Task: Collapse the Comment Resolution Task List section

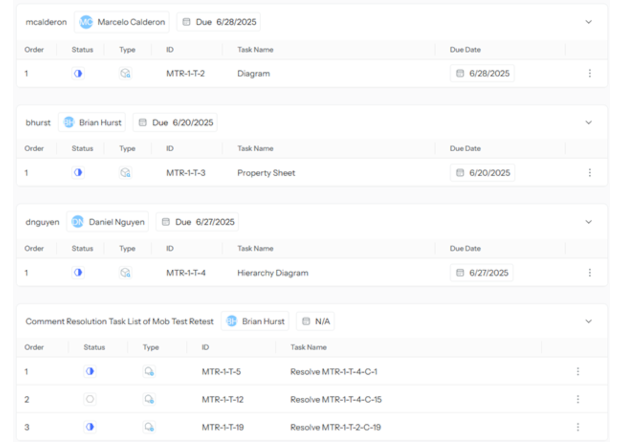Action: pos(588,321)
